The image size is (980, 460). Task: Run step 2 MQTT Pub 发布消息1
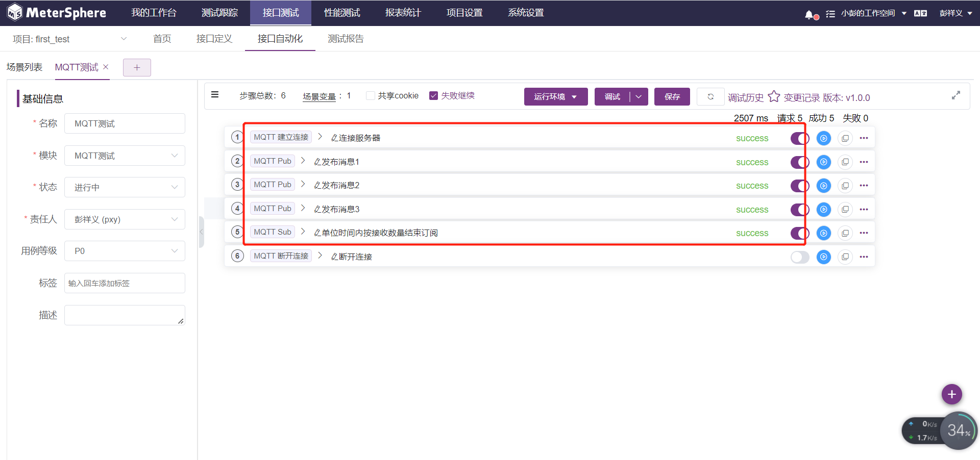823,162
